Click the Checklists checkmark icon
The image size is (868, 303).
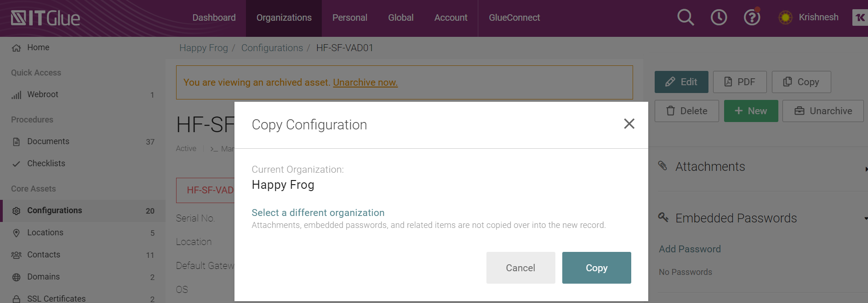coord(17,163)
